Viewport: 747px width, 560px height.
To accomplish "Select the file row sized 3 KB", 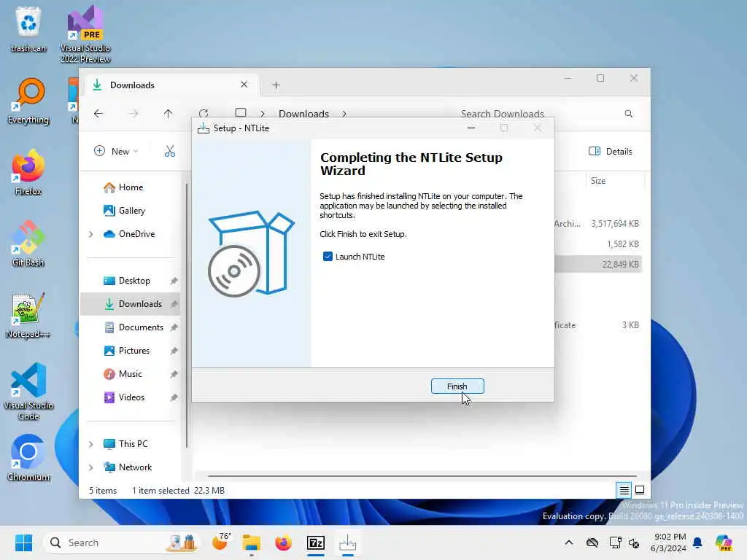I will [x=598, y=325].
